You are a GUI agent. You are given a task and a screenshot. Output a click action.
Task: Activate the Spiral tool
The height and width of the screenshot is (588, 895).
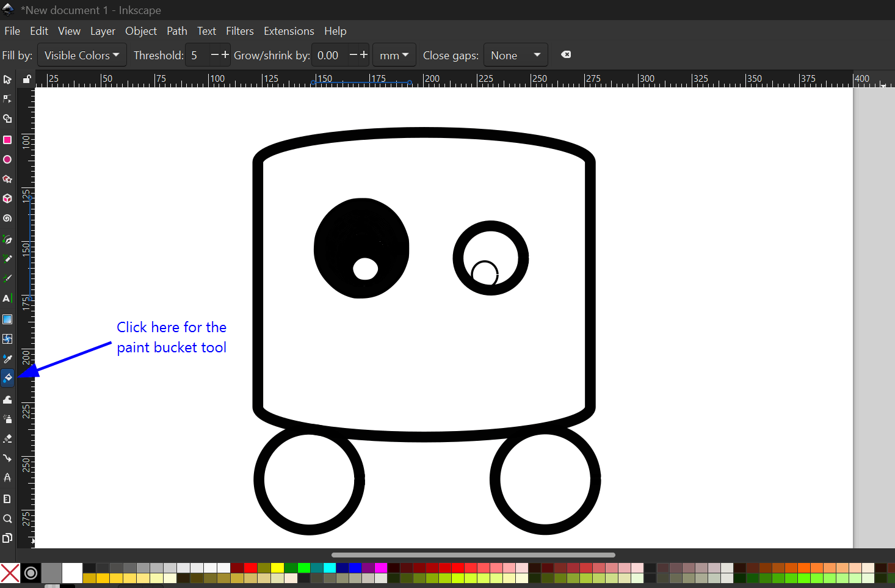7,218
